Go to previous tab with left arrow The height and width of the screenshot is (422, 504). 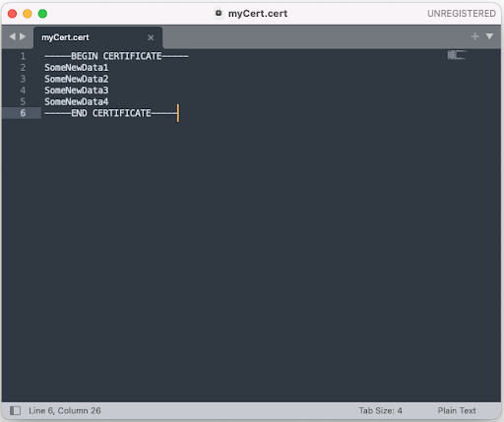point(13,36)
